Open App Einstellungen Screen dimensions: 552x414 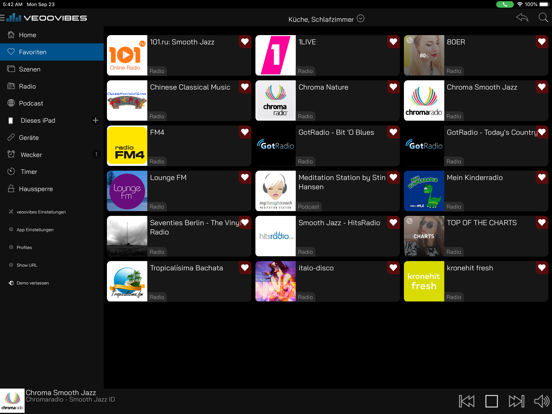pos(31,230)
